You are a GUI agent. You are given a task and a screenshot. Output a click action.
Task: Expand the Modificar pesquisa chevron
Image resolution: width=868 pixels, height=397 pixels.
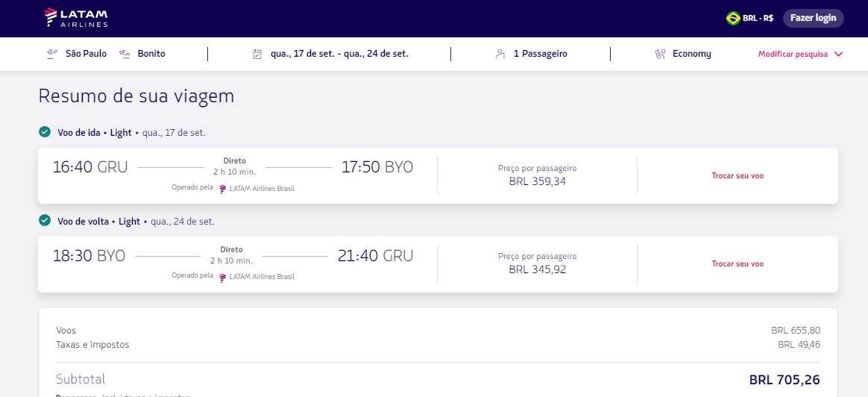(x=838, y=54)
